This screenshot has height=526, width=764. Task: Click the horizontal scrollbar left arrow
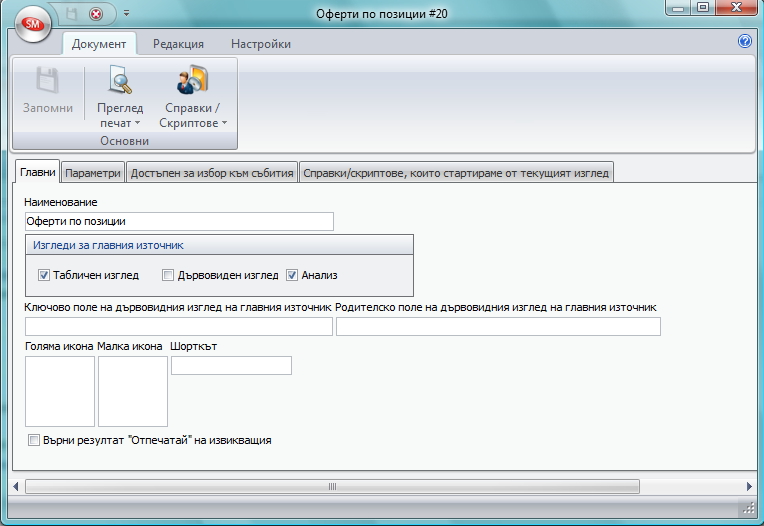(16, 486)
